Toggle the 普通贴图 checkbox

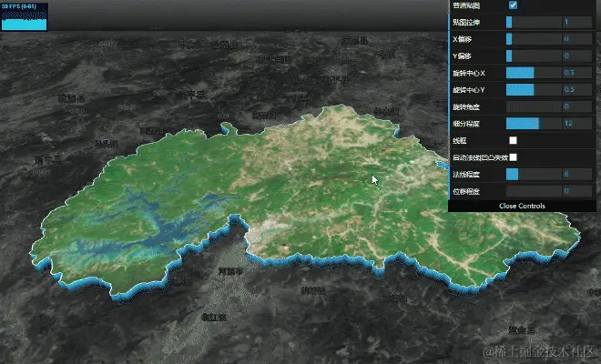(513, 5)
